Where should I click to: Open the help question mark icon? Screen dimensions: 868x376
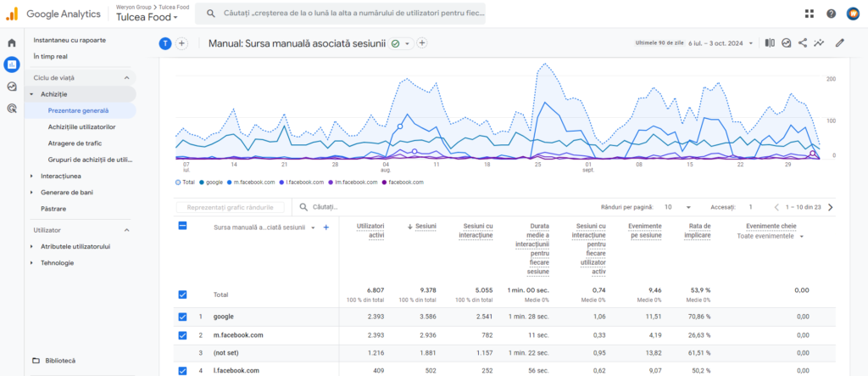pos(831,14)
